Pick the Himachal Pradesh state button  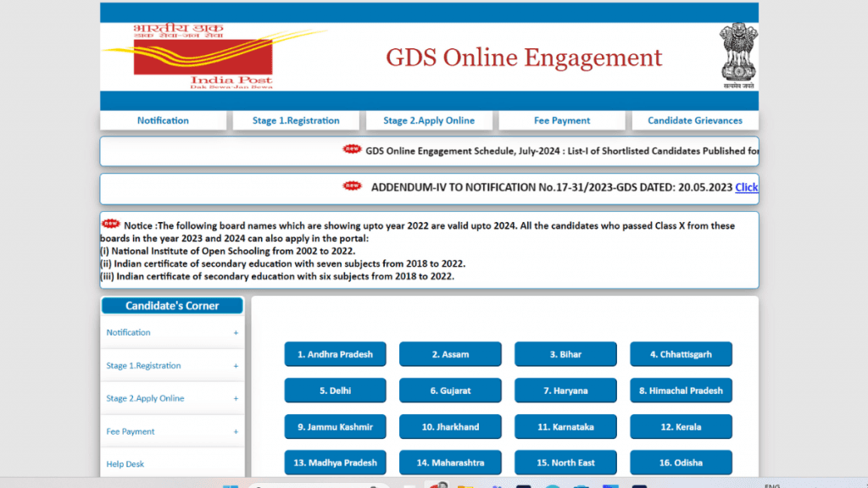click(681, 391)
